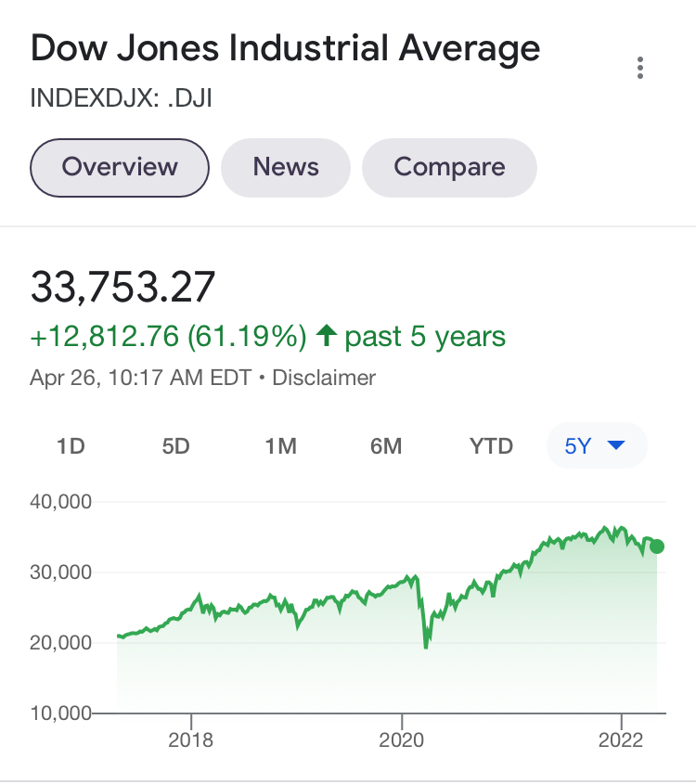Click the Dow Jones Industrial Average title
This screenshot has height=784, width=696.
pos(285,48)
